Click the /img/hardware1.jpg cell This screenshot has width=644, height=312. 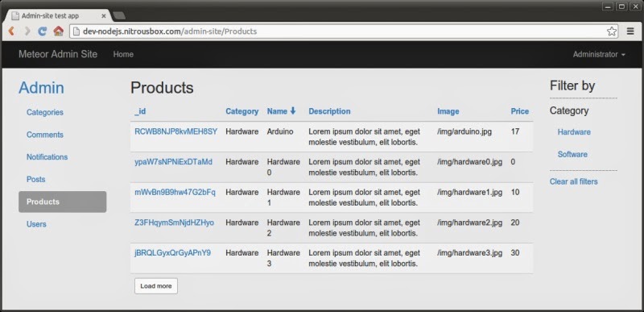(469, 193)
